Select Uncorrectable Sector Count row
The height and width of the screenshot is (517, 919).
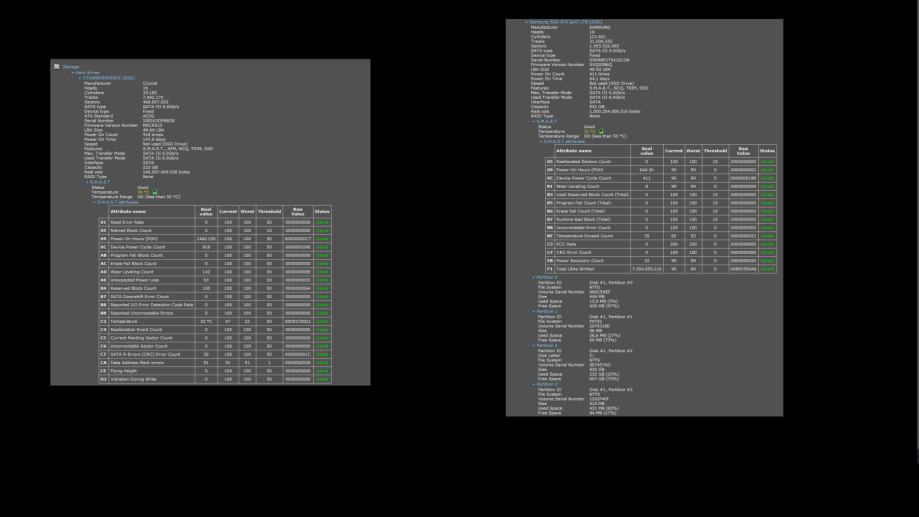215,346
